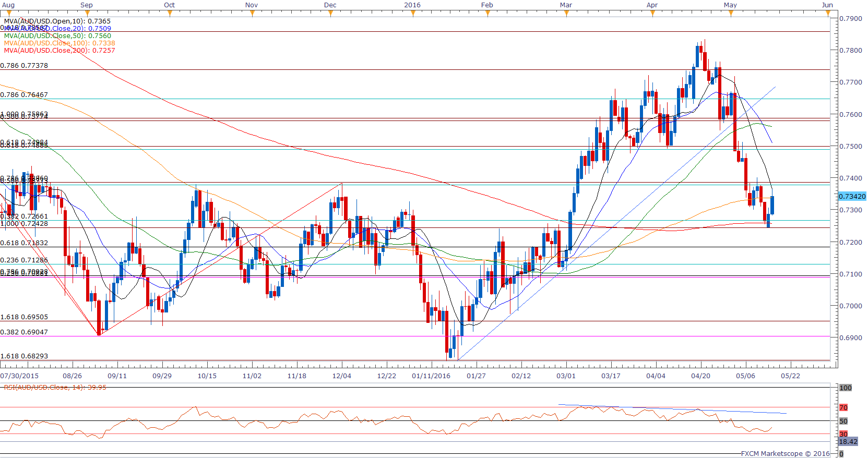Viewport: 868px width, 458px height.
Task: Click Fibonacci label 0.382 0.69047
Action: click(x=24, y=332)
